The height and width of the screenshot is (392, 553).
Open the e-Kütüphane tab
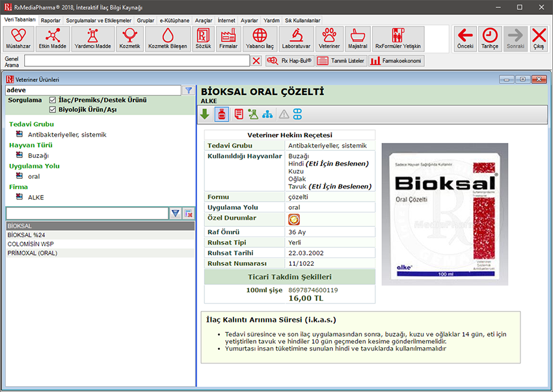(174, 20)
